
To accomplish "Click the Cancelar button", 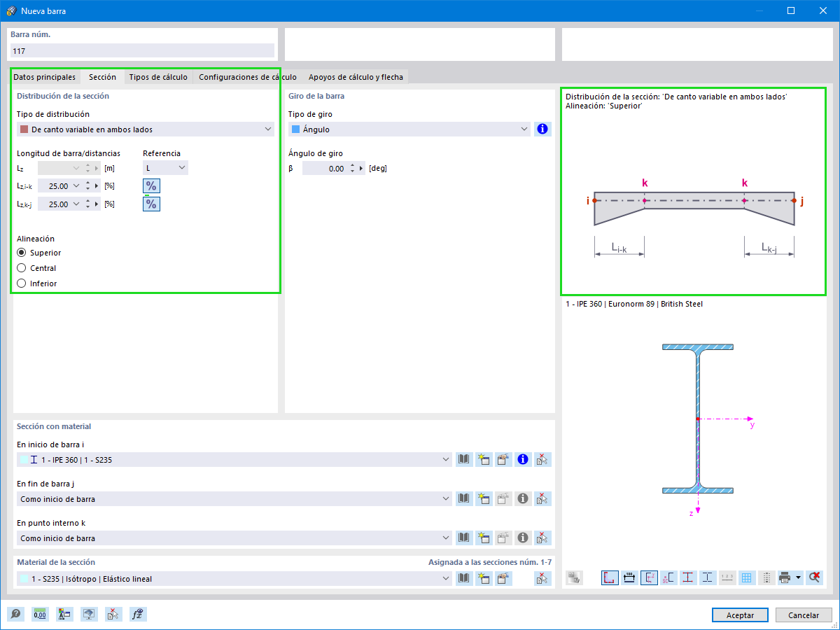I will pos(804,615).
